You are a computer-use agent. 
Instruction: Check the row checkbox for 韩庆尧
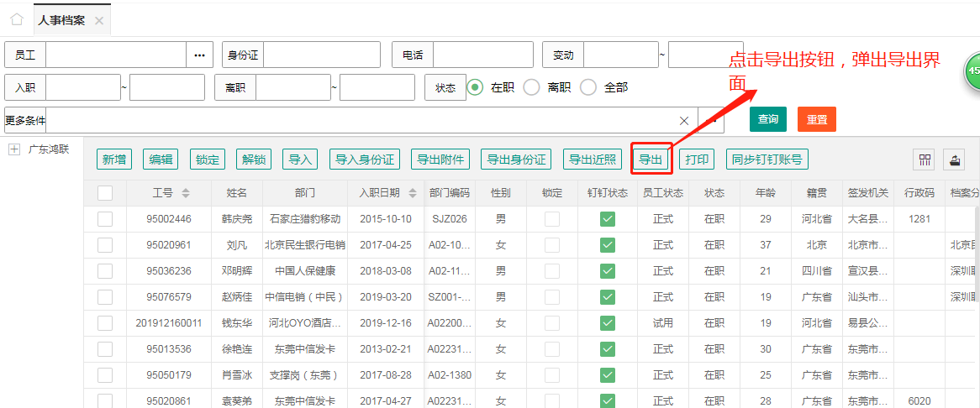pyautogui.click(x=105, y=219)
